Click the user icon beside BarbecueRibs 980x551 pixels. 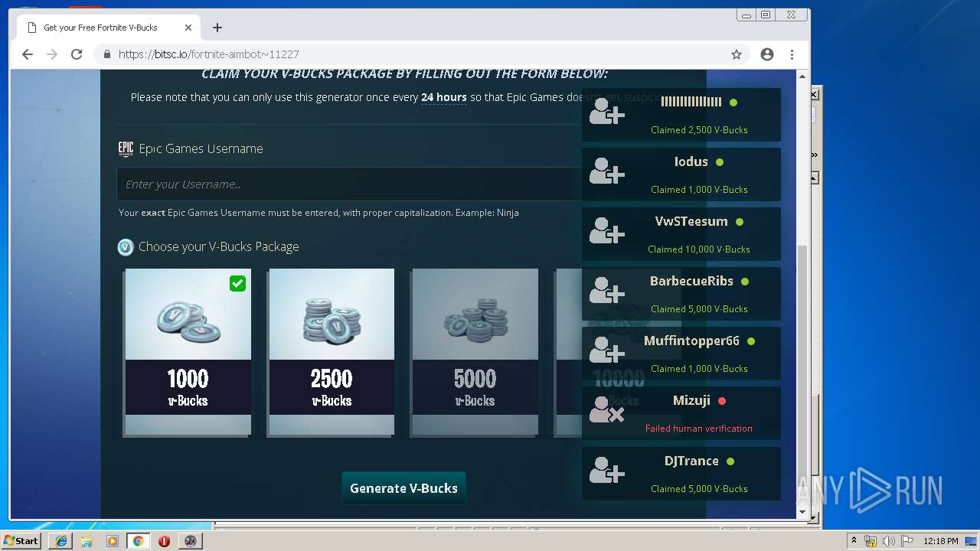pos(606,290)
